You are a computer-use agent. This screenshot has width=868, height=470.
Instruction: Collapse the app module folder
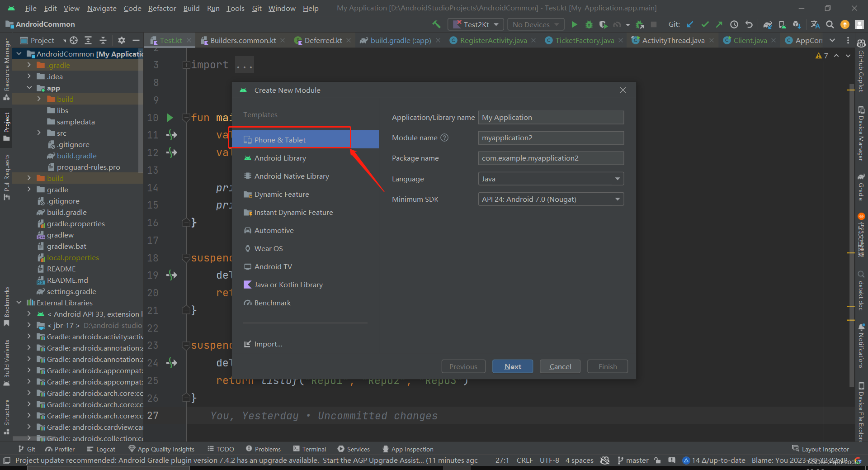29,88
